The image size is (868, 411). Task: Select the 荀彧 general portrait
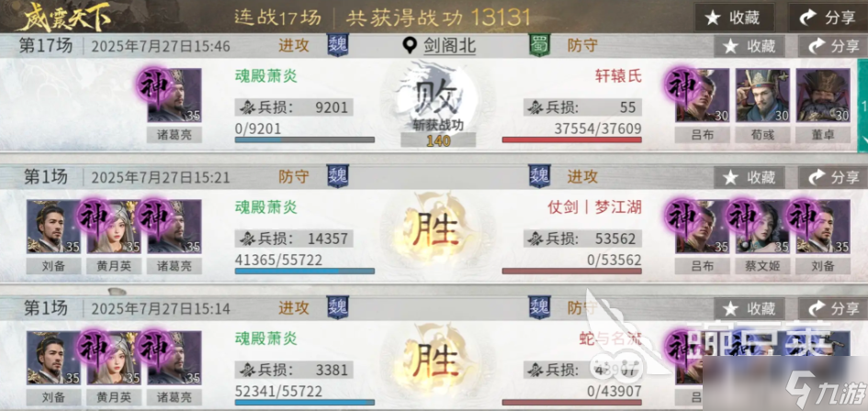click(x=762, y=95)
